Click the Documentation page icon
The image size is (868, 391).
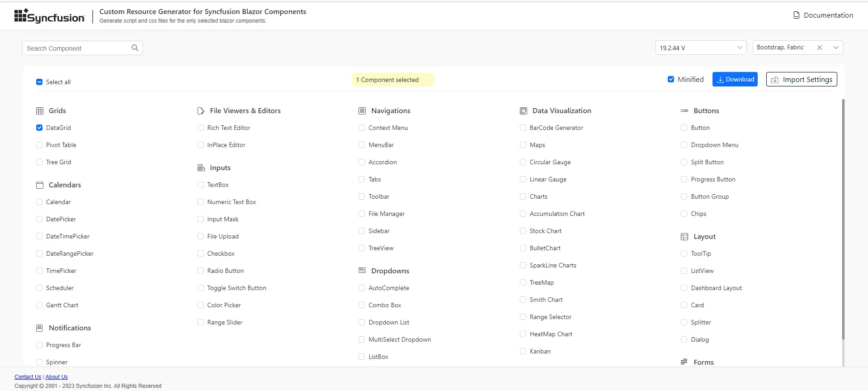pos(797,15)
